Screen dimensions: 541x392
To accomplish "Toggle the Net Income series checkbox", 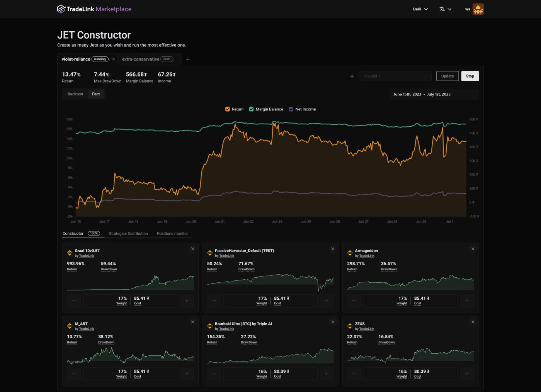I will coord(291,109).
